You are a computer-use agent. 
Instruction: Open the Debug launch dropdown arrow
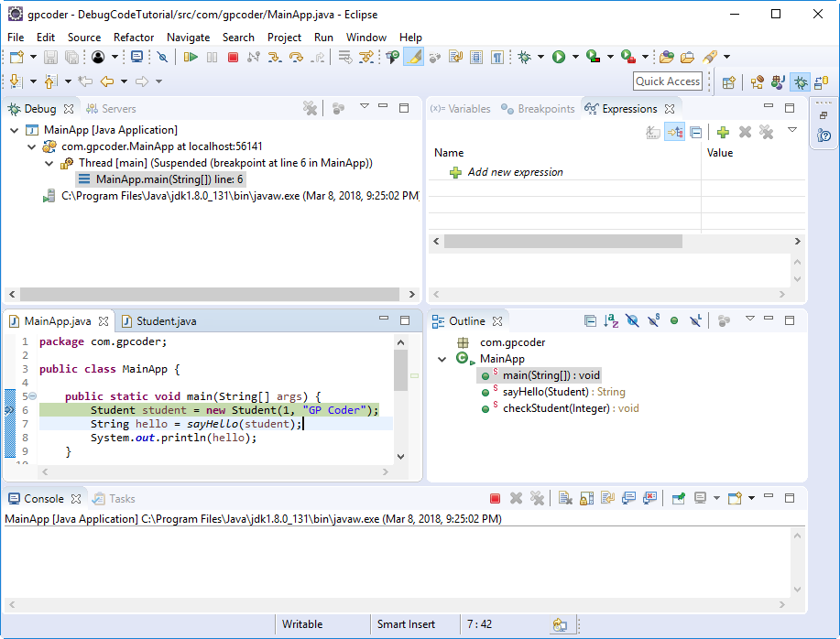tap(540, 57)
